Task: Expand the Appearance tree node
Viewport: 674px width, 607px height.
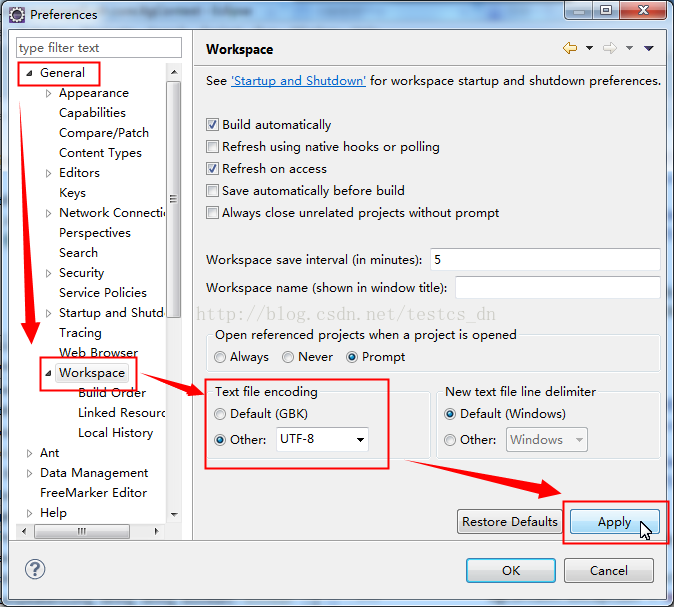Action: tap(48, 93)
